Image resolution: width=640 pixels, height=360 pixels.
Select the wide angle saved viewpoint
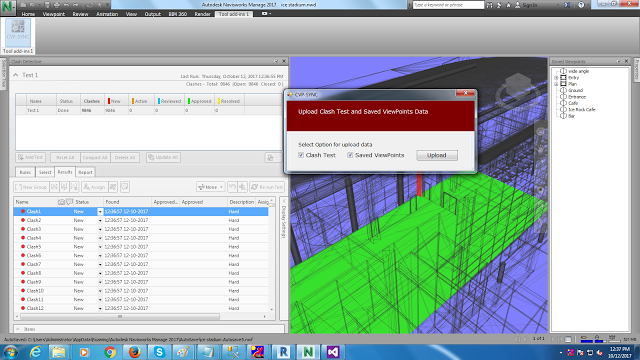[579, 71]
